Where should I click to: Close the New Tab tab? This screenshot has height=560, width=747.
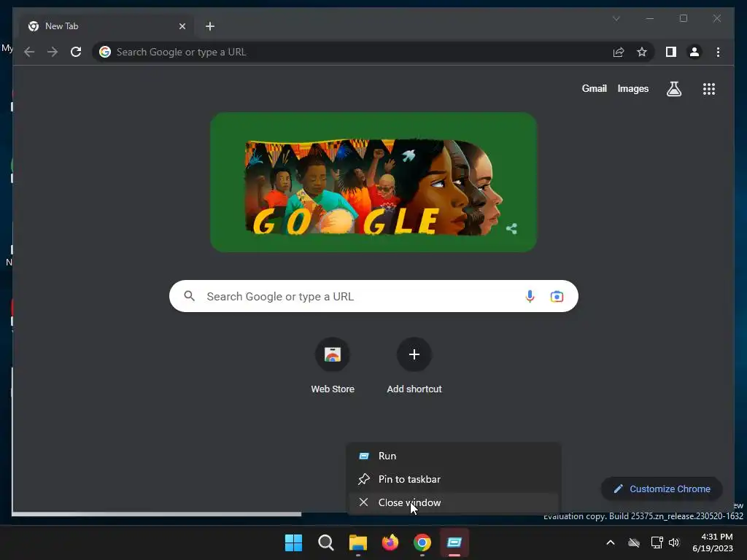182,26
